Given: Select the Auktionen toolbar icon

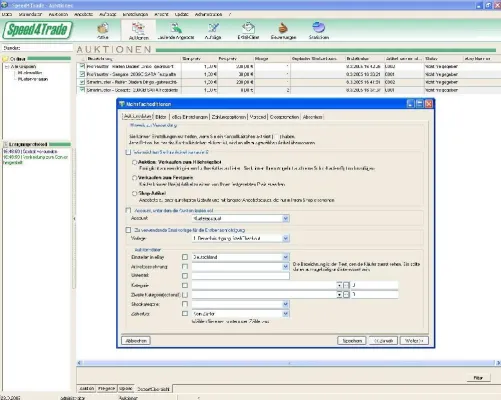Looking at the screenshot, I should [138, 31].
